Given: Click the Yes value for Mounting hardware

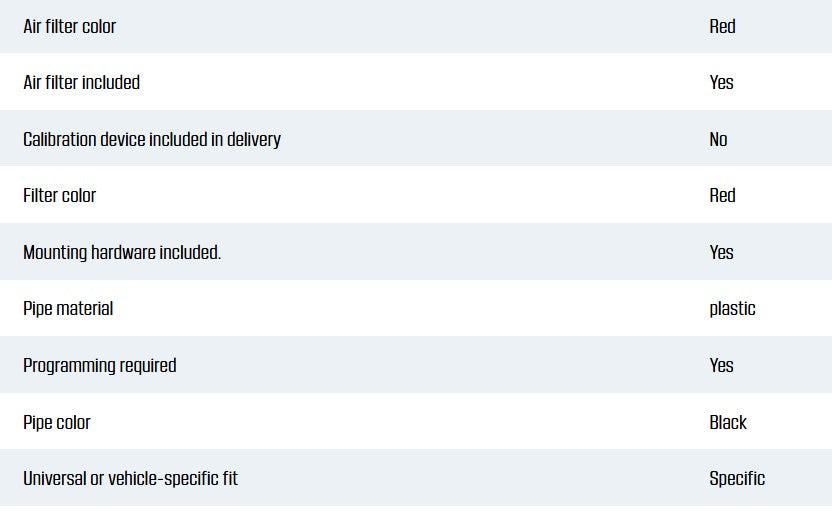Looking at the screenshot, I should pyautogui.click(x=721, y=252).
